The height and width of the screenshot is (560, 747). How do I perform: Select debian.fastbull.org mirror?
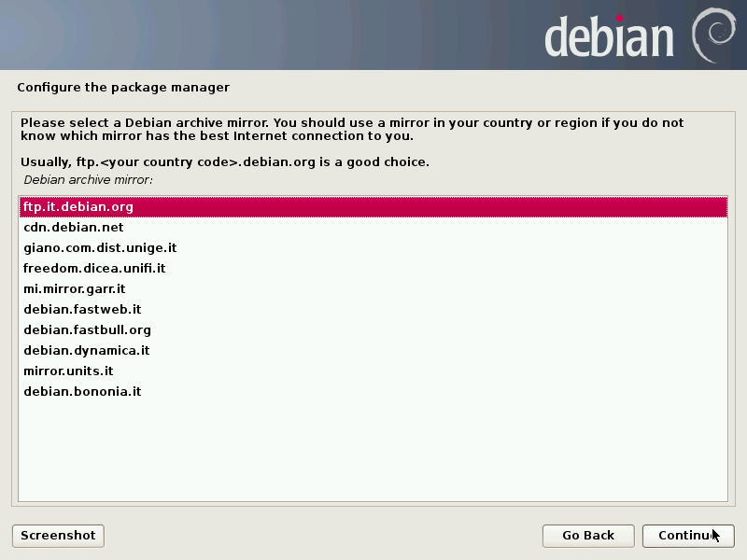click(x=373, y=330)
